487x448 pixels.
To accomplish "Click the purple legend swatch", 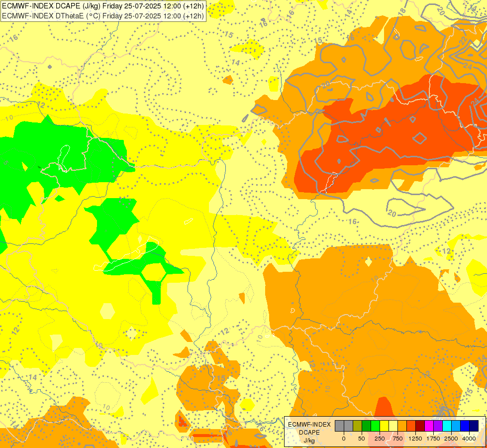I will 438,426.
